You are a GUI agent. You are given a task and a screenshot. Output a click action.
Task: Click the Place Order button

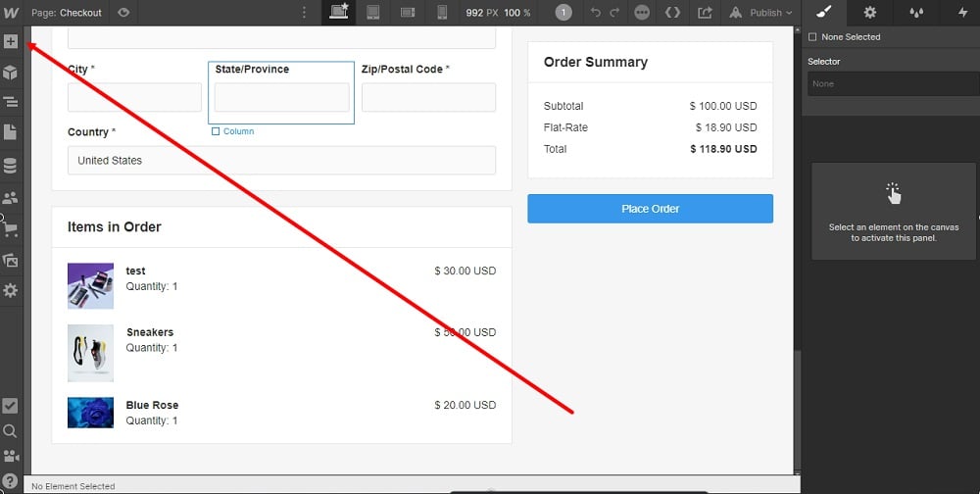point(650,209)
